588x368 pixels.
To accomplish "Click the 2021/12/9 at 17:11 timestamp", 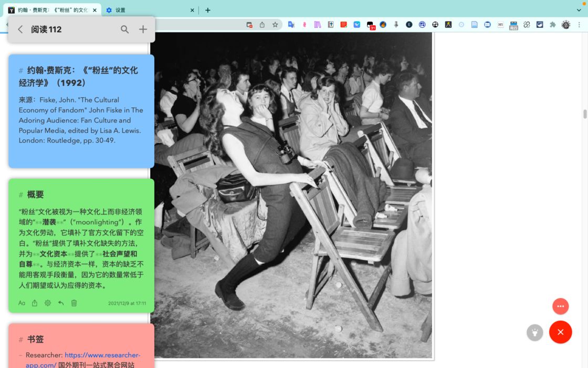I will (127, 303).
